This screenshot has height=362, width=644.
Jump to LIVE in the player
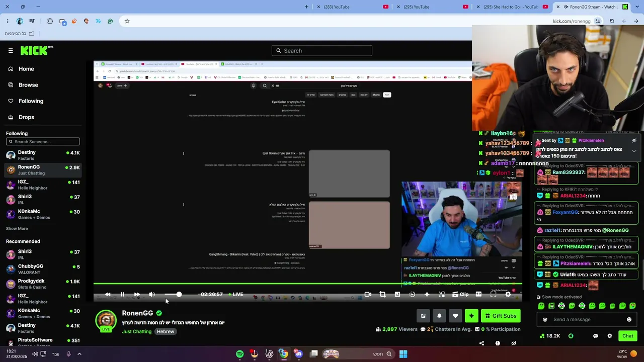pyautogui.click(x=235, y=294)
